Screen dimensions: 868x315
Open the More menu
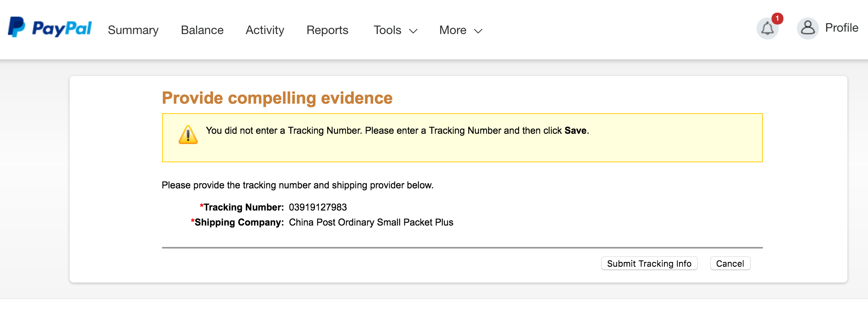point(461,30)
